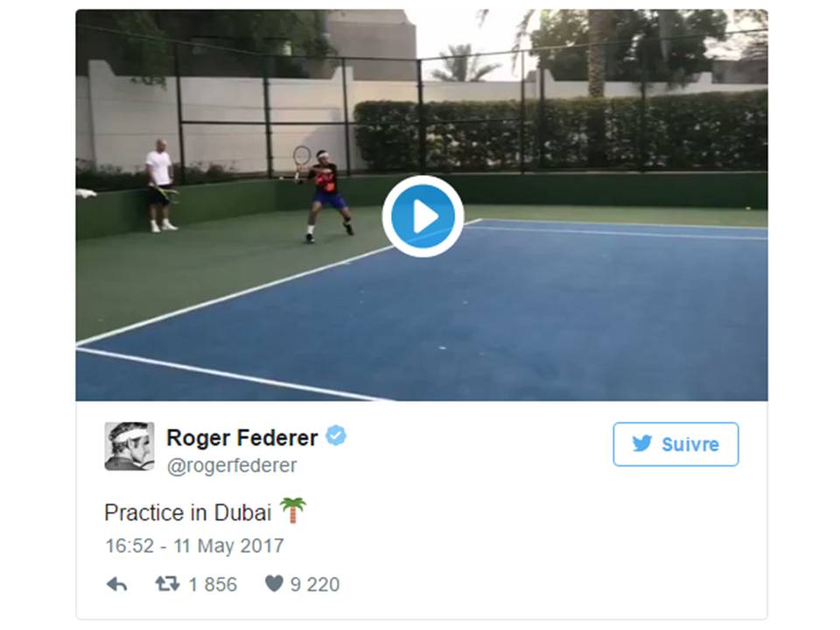Click the "Practice in Dubai" tweet text
Viewport: 840px width, 630px height.
[x=187, y=512]
